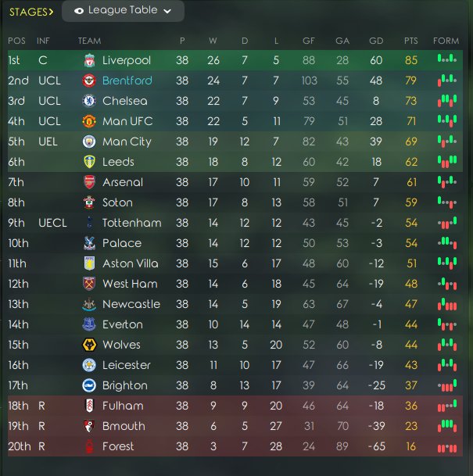Click the FORM column header
The width and height of the screenshot is (473, 476).
446,41
